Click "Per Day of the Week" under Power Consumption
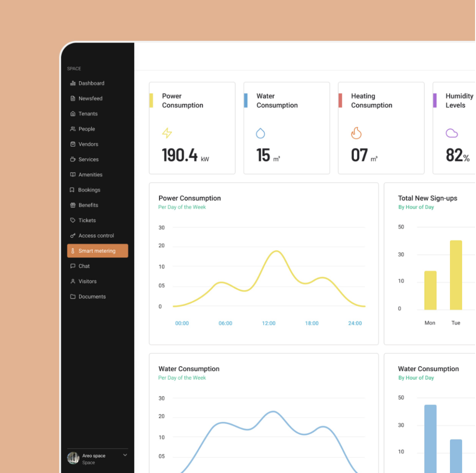 182,207
